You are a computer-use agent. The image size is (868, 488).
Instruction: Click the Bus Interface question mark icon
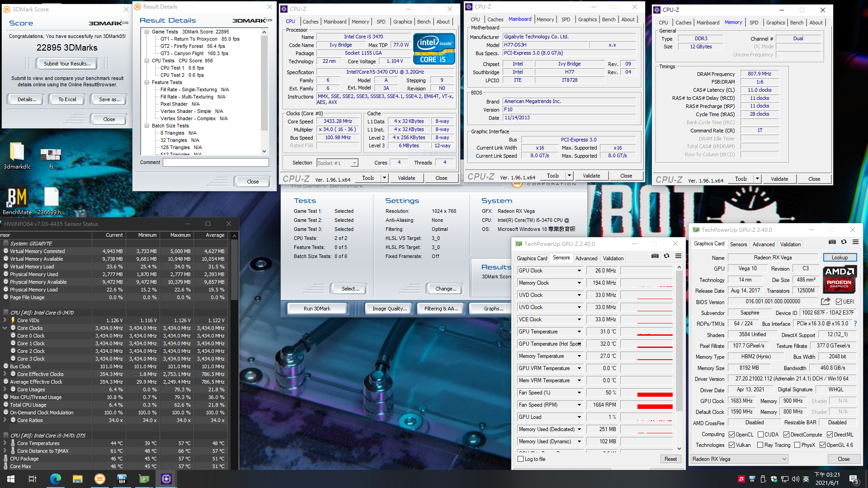pyautogui.click(x=855, y=324)
